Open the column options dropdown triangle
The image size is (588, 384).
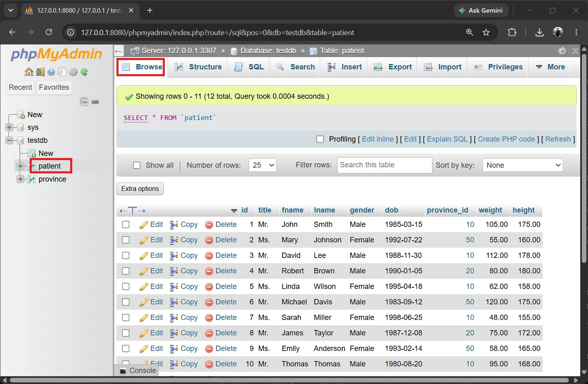tap(234, 211)
